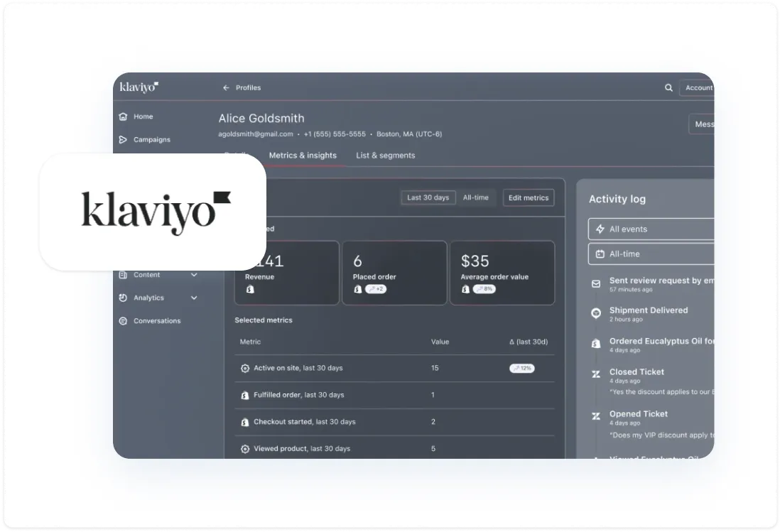Click the Campaigns send icon in sidebar
The image size is (780, 532).
pyautogui.click(x=123, y=140)
